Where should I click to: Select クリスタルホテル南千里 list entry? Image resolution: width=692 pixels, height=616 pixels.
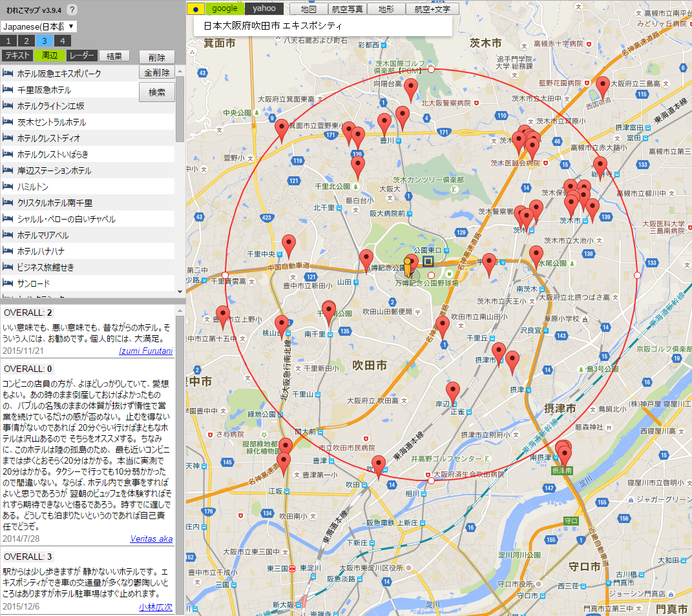point(87,203)
